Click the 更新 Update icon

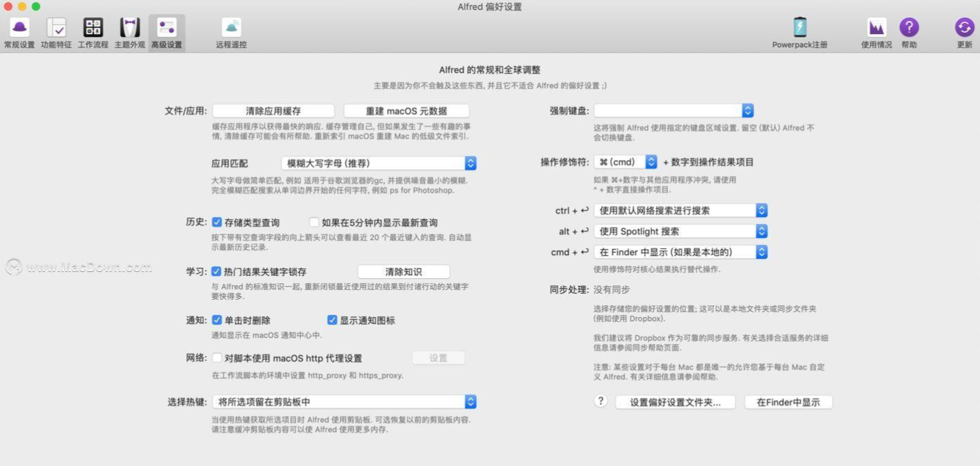coord(965,28)
